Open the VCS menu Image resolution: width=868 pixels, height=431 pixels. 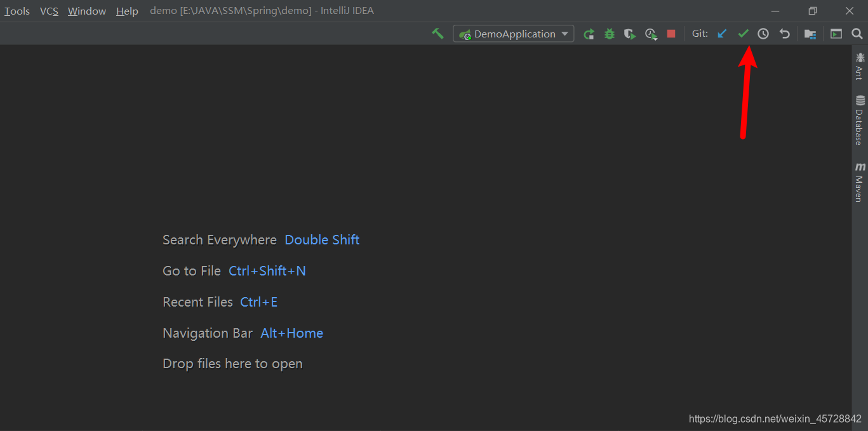click(49, 11)
